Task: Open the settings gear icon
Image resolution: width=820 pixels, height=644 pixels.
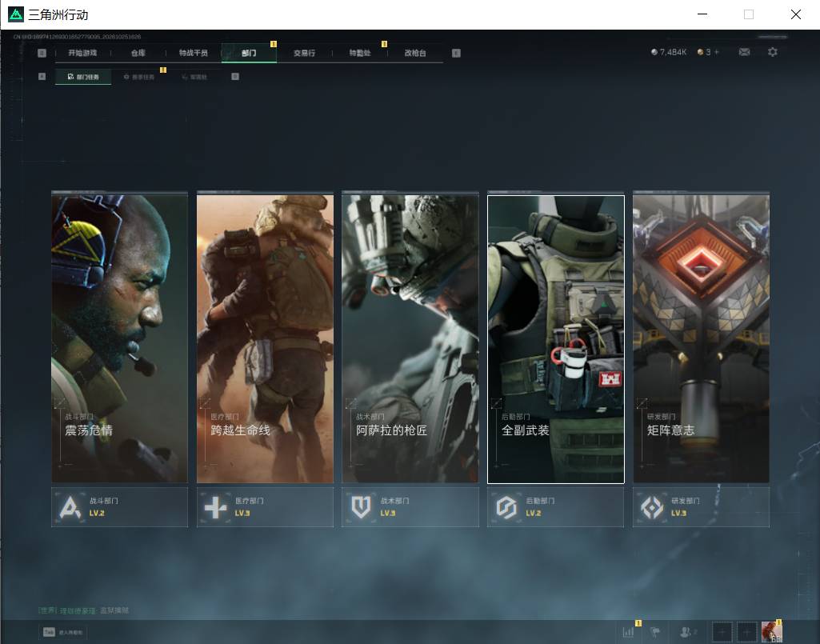Action: (x=773, y=52)
